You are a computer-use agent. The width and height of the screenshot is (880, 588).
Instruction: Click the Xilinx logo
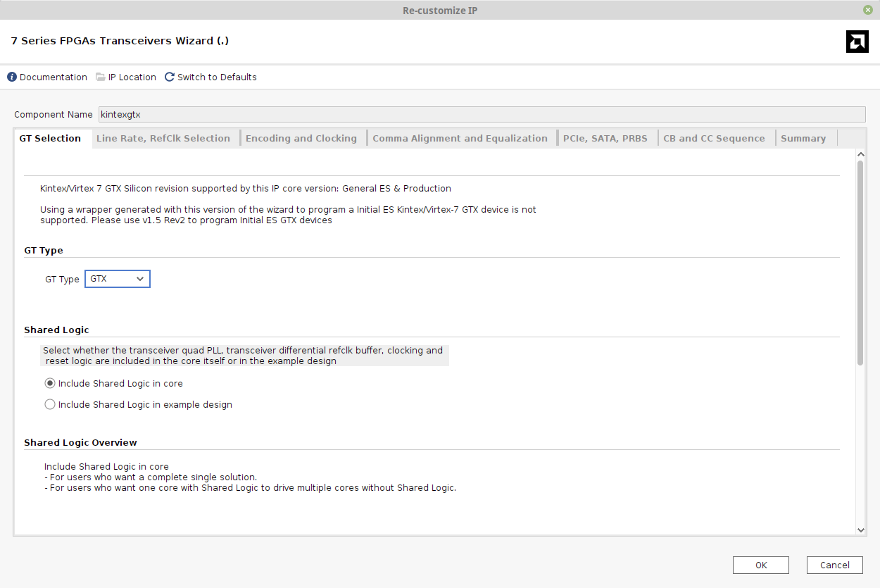tap(857, 42)
